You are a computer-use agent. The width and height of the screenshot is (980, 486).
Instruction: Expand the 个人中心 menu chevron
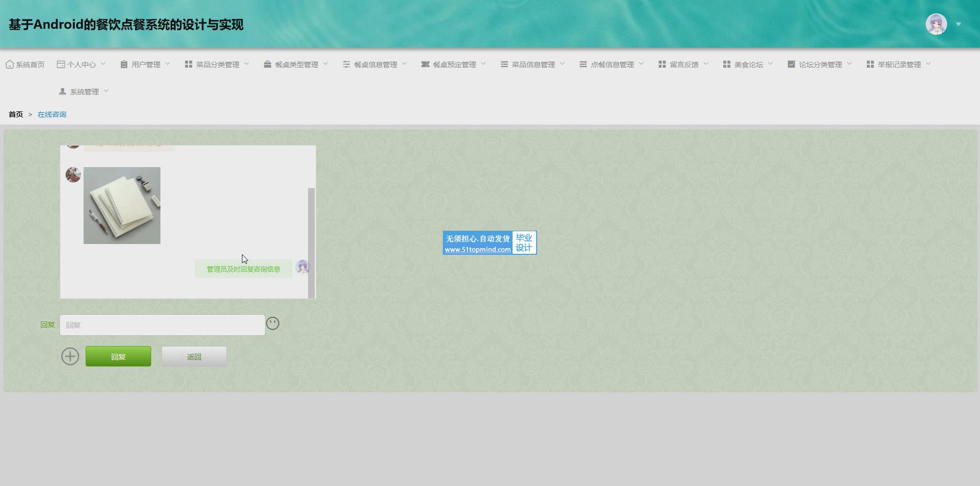pyautogui.click(x=103, y=64)
